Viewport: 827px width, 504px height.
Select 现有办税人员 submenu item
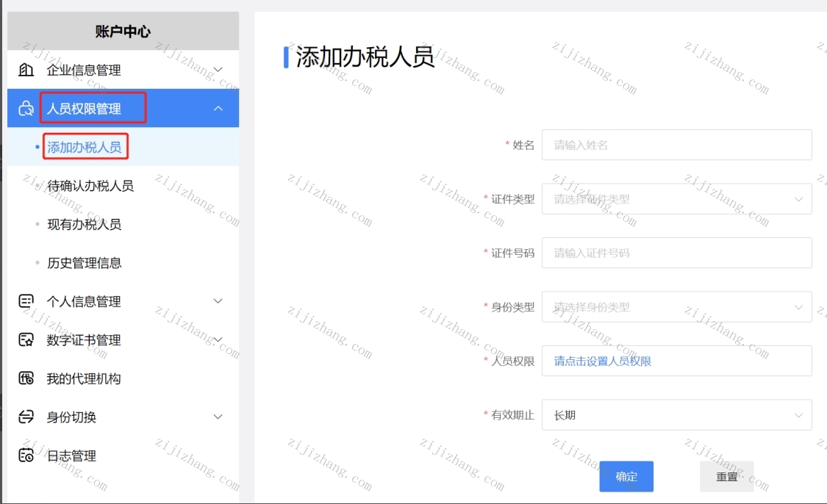(x=123, y=224)
